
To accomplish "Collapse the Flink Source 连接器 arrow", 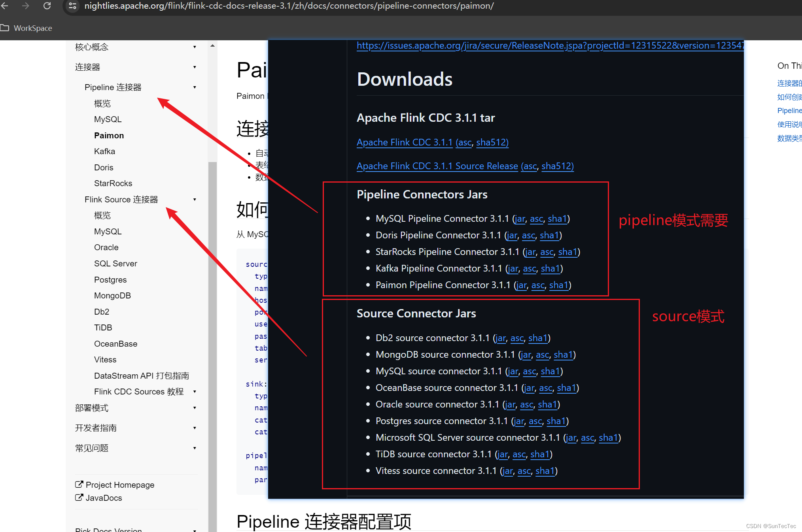I will pos(195,200).
